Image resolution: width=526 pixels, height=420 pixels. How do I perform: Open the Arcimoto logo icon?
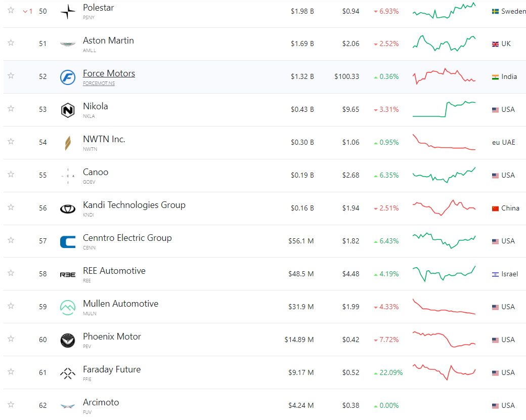click(68, 406)
